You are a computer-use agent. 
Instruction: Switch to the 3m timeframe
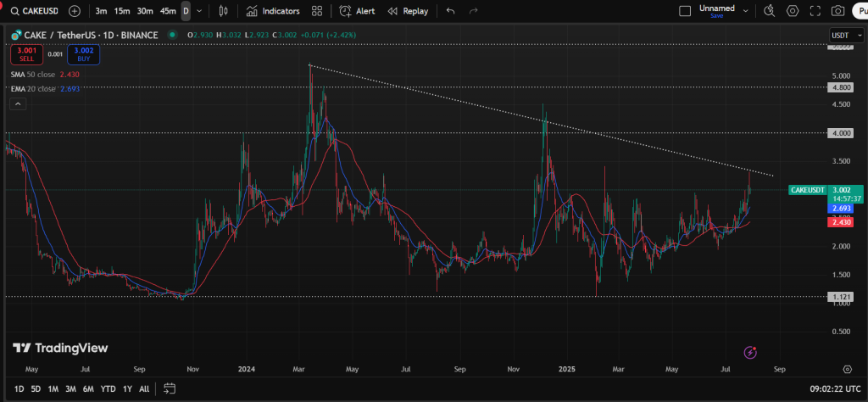(102, 11)
